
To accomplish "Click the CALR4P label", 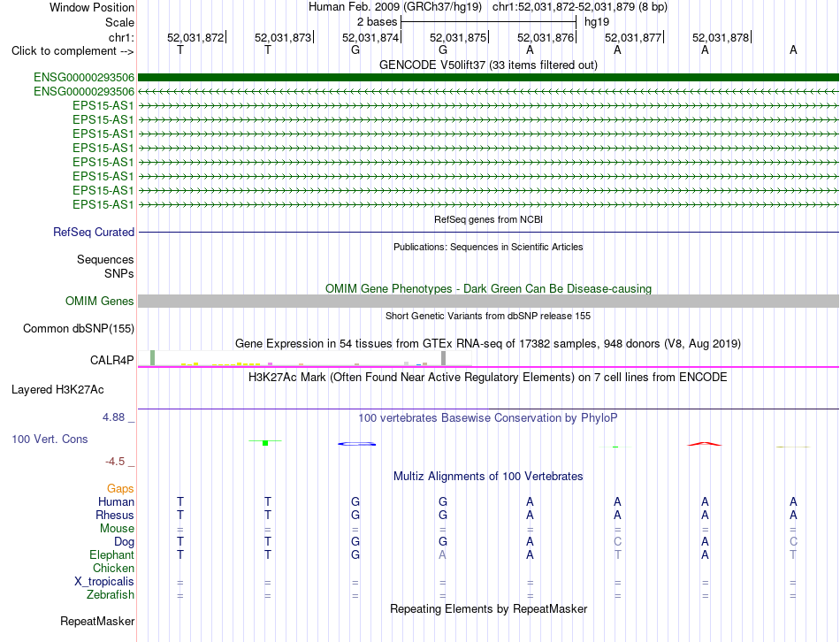I will point(112,360).
